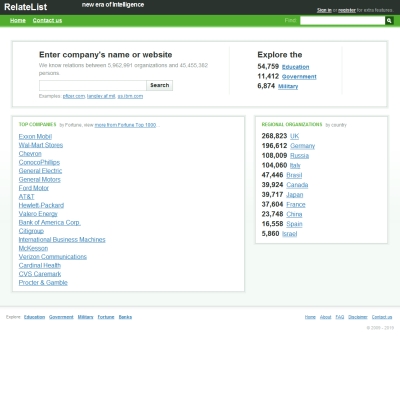Click the REGIONAL ORGANIZATIONS heading
This screenshot has height=400, width=400.
click(x=292, y=125)
